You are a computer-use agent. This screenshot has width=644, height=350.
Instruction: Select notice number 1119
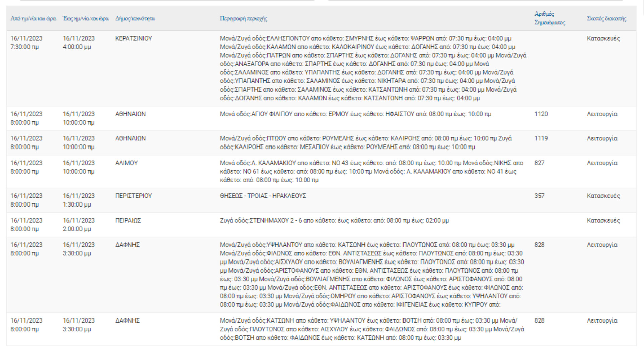[541, 138]
